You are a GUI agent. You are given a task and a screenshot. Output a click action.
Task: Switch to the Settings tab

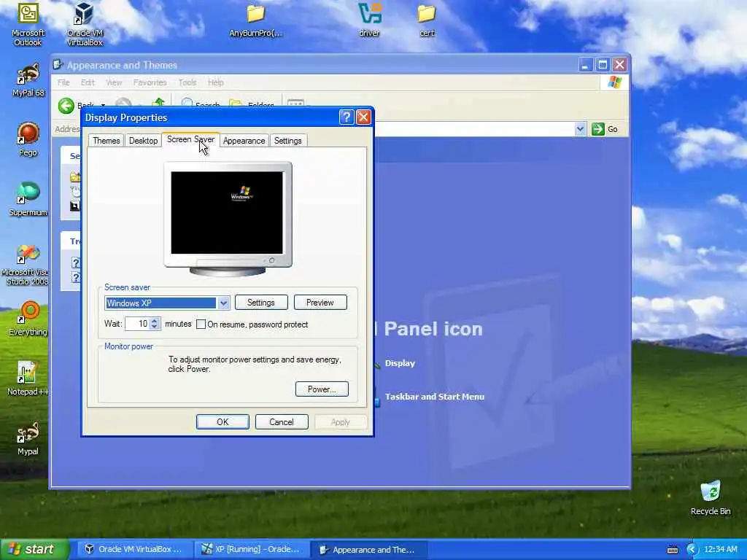(287, 141)
